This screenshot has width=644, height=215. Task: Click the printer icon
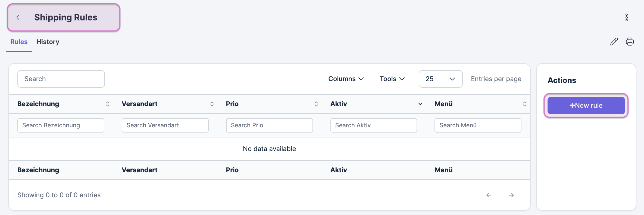630,42
